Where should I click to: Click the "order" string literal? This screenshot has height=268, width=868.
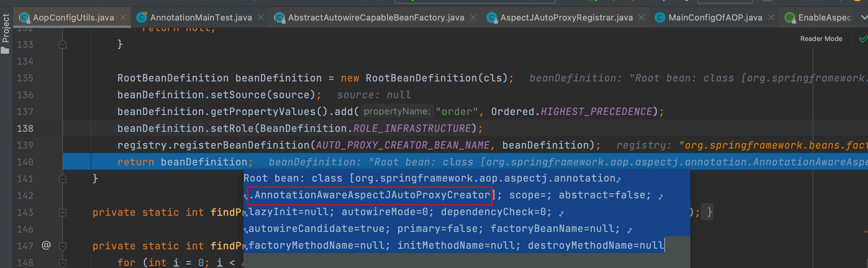[x=457, y=112]
